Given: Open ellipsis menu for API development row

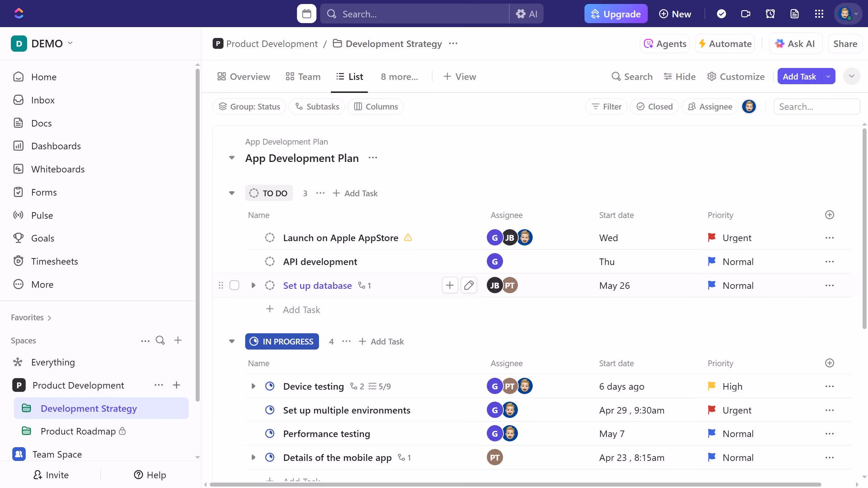Looking at the screenshot, I should pyautogui.click(x=829, y=261).
